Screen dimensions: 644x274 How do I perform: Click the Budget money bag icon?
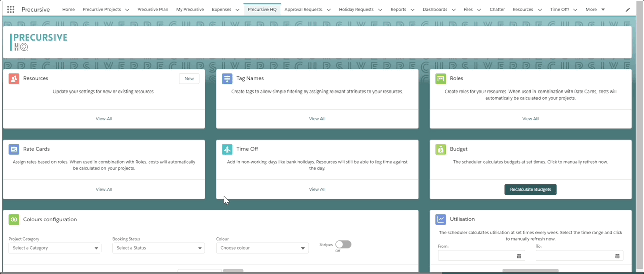tap(441, 149)
